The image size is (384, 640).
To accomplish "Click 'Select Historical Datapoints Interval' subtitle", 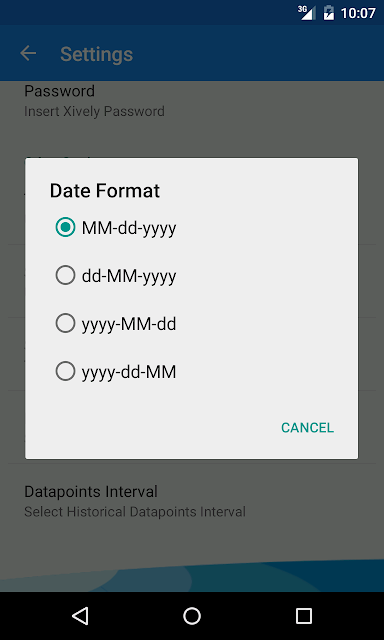I will (x=135, y=511).
